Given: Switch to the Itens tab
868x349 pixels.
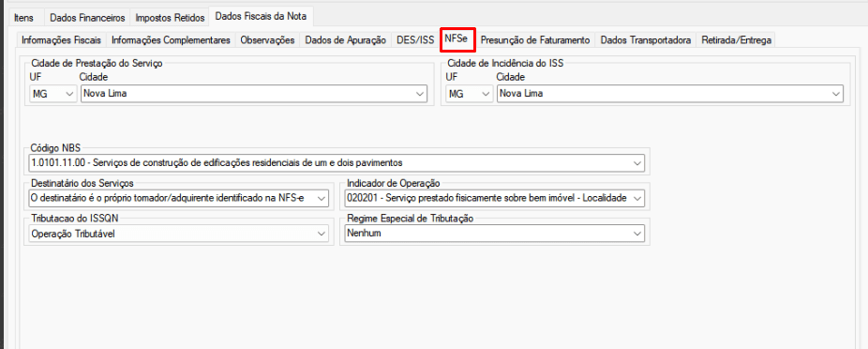Looking at the screenshot, I should 23,18.
